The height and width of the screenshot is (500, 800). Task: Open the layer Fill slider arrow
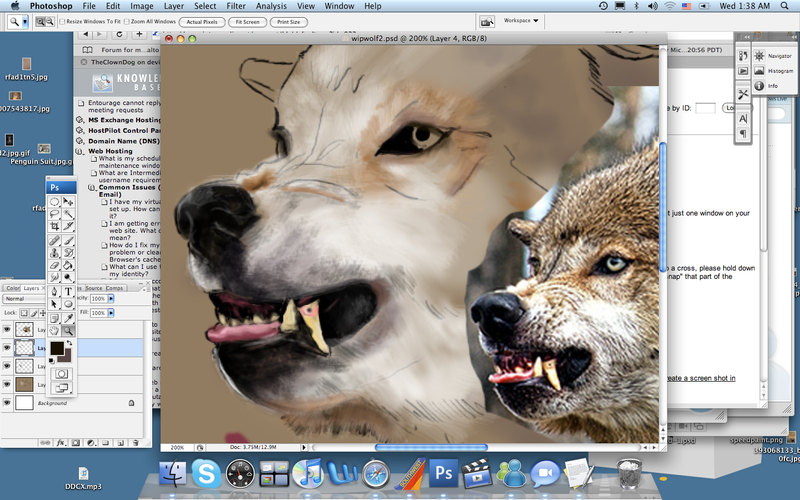111,313
